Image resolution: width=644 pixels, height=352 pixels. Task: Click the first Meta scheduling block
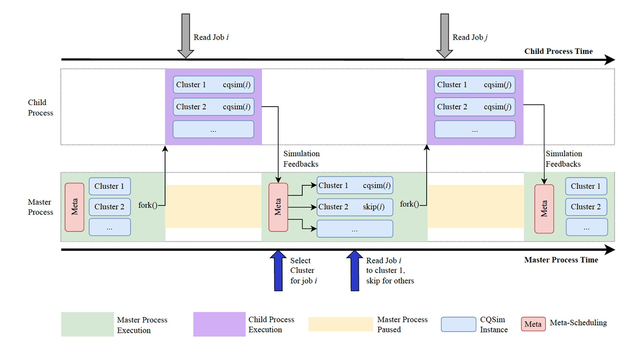click(74, 207)
